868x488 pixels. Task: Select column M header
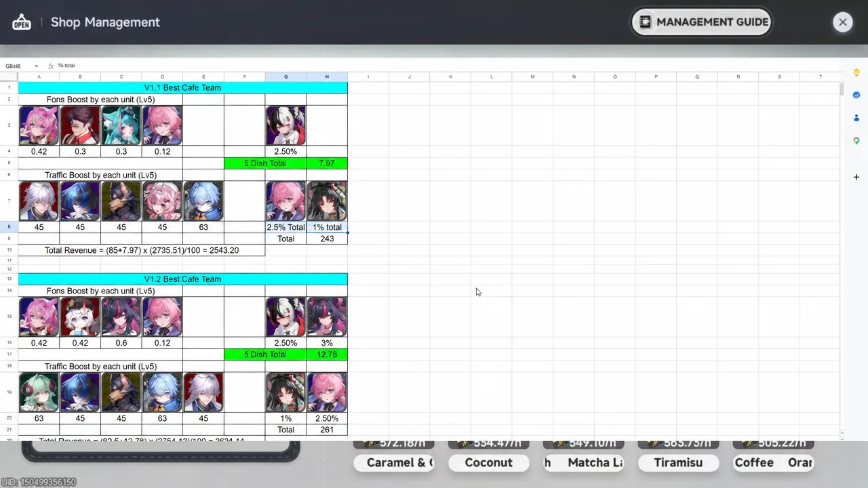click(532, 77)
